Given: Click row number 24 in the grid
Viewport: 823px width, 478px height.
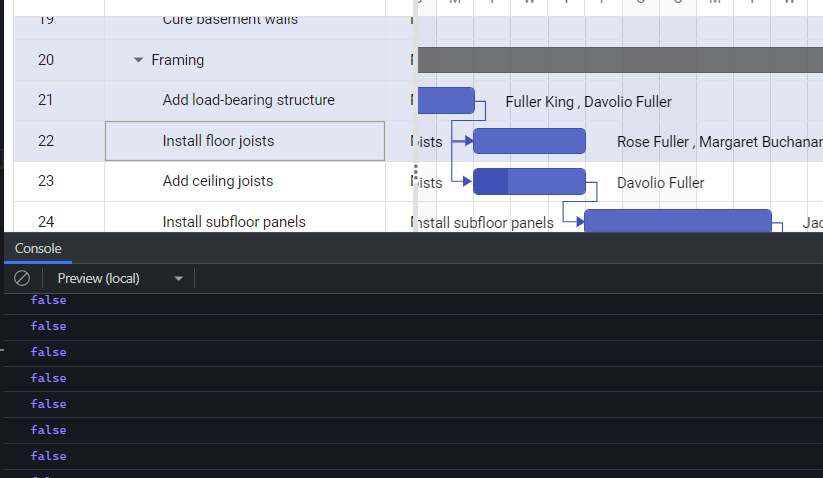Looking at the screenshot, I should [46, 222].
